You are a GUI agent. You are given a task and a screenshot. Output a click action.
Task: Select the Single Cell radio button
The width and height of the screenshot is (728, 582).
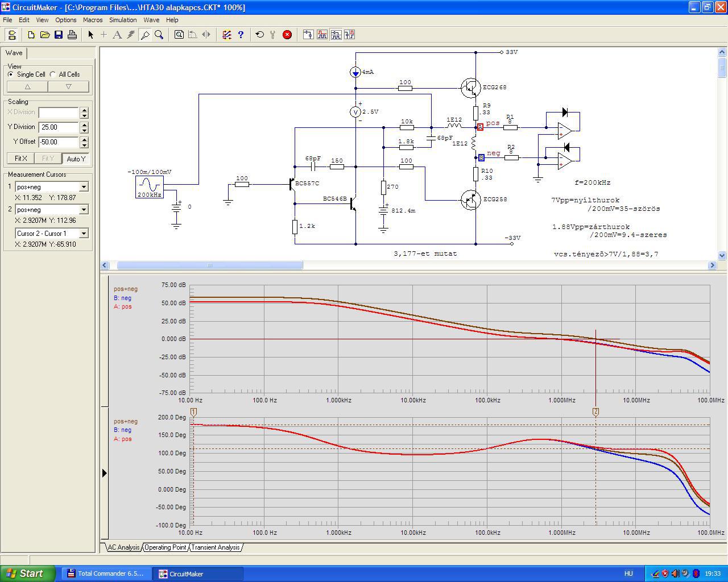click(11, 74)
